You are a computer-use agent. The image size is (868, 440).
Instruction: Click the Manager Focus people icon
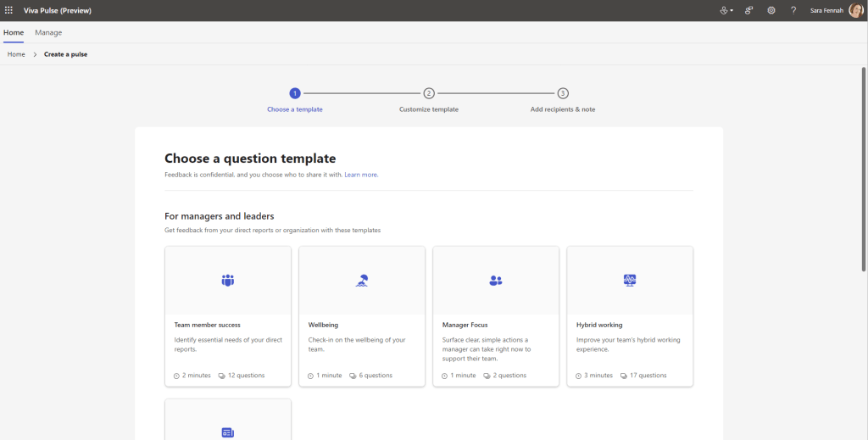pyautogui.click(x=496, y=281)
